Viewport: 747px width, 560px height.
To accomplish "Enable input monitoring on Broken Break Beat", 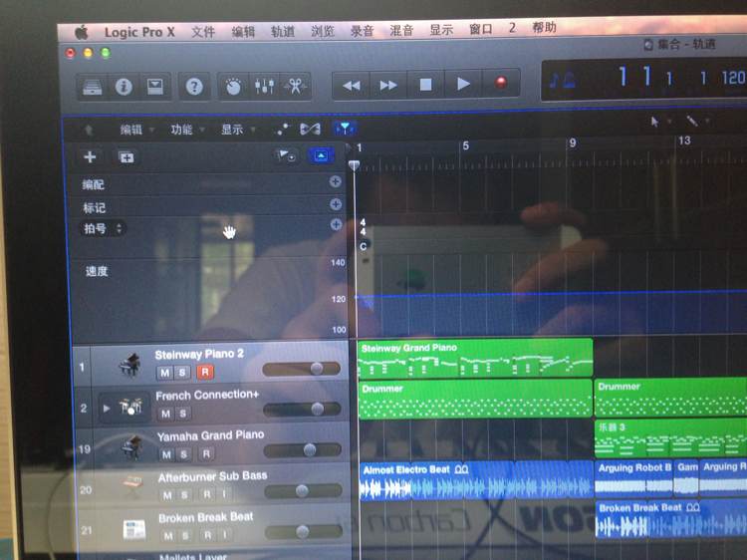I will click(x=225, y=535).
